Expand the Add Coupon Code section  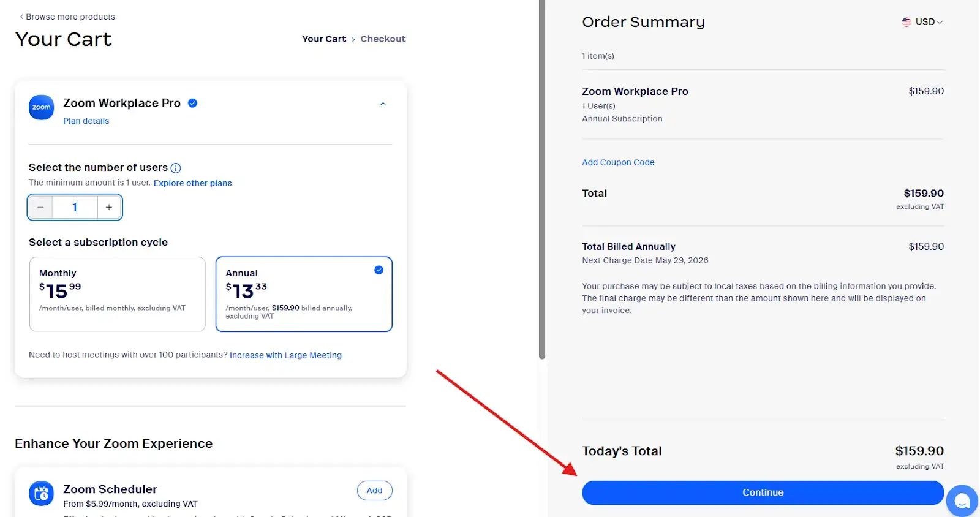(x=617, y=162)
